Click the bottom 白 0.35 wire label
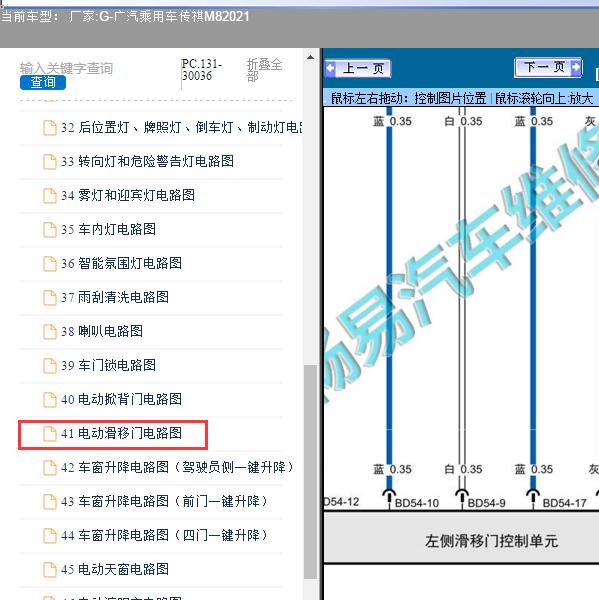This screenshot has height=600, width=599. 463,469
